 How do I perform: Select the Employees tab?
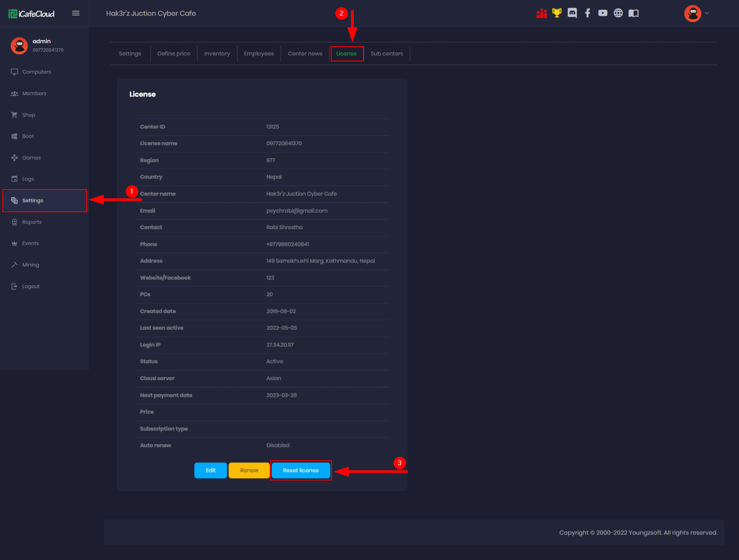click(x=259, y=54)
